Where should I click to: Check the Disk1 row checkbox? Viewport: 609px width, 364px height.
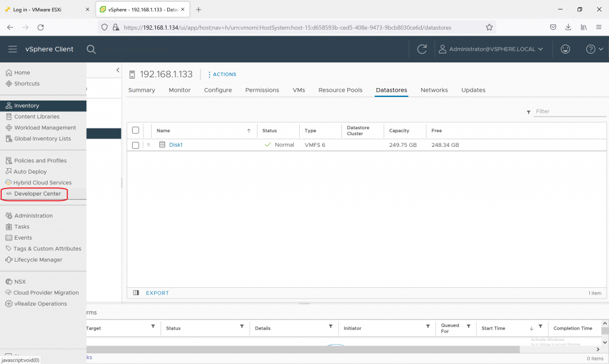tap(136, 145)
